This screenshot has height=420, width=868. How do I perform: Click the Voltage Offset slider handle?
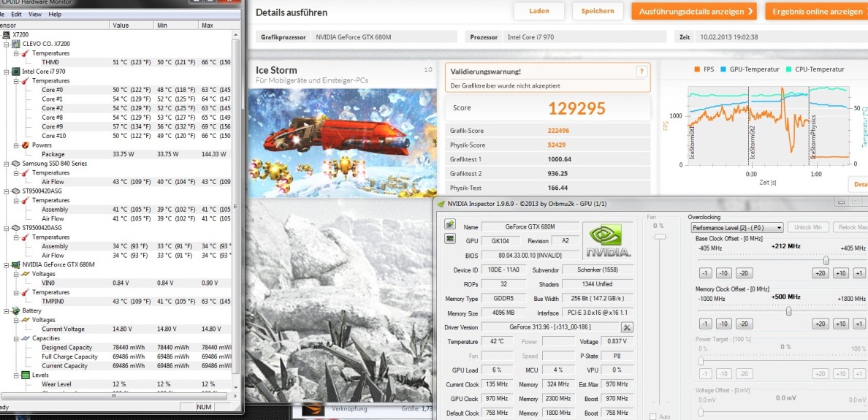point(700,412)
